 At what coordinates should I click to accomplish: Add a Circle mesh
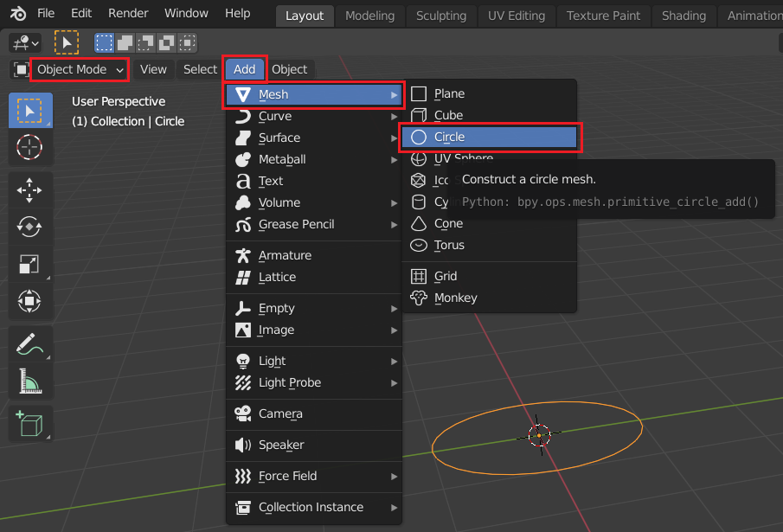pyautogui.click(x=490, y=137)
